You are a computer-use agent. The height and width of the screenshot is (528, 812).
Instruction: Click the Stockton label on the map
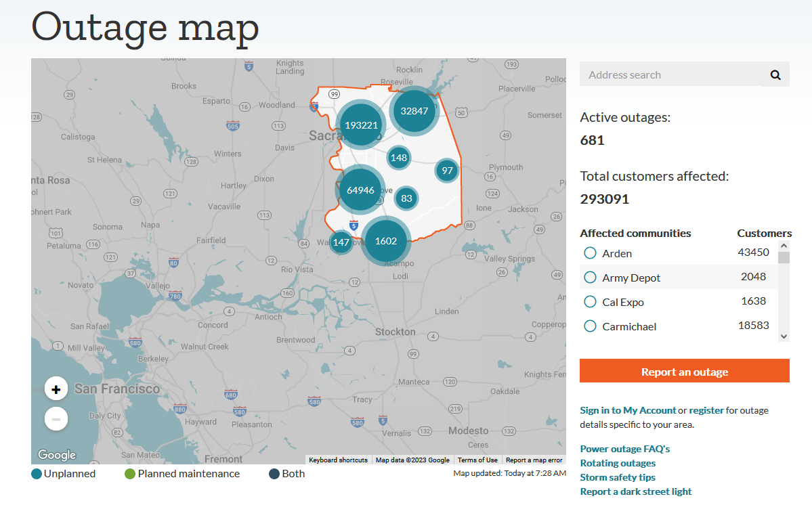pyautogui.click(x=395, y=332)
